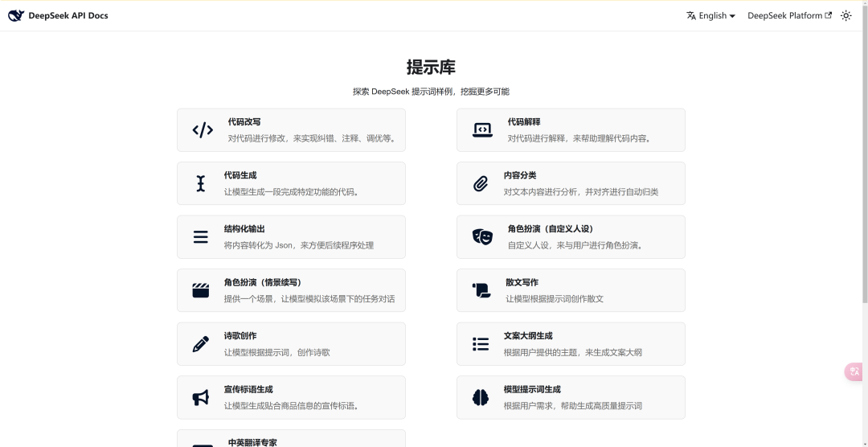
Task: Click description '让模型生成一段完成特定功能的代码。'
Action: [x=293, y=192]
